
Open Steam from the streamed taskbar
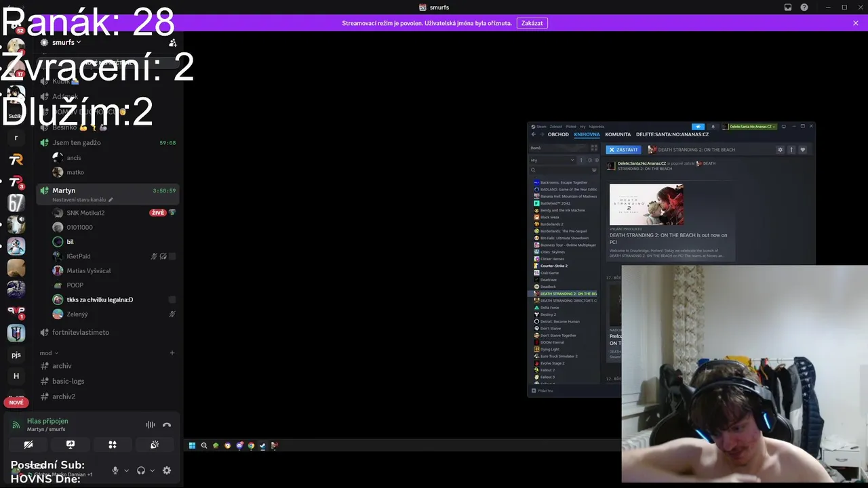tap(262, 445)
